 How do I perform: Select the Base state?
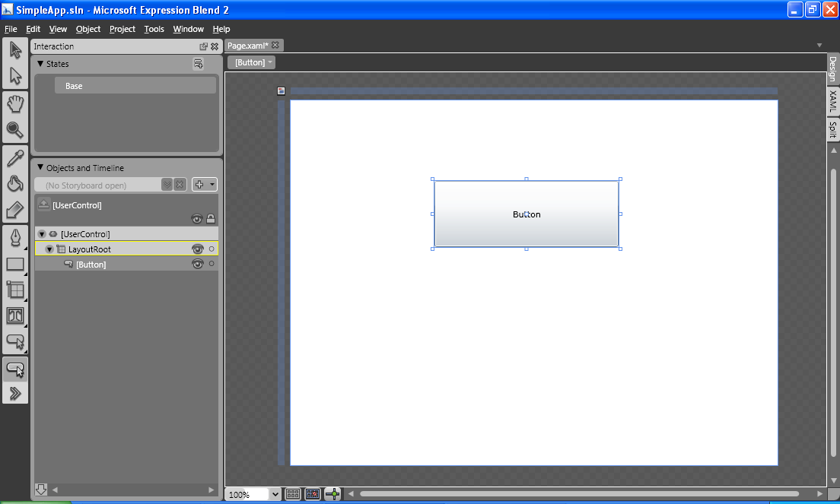(135, 86)
